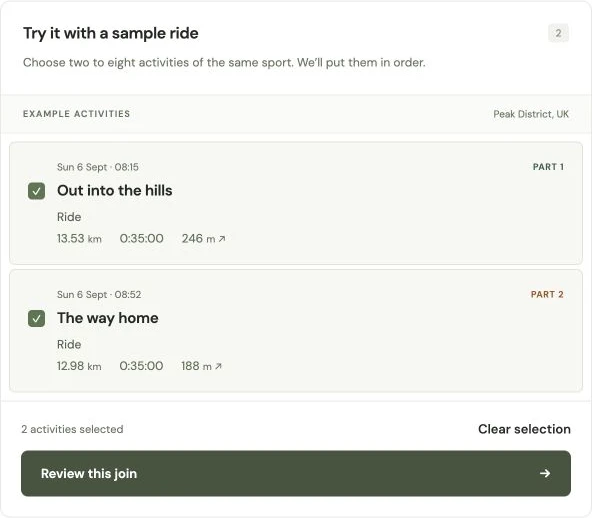Click the '2 activities selected' status text
Viewport: 592px width, 518px height.
(x=72, y=429)
